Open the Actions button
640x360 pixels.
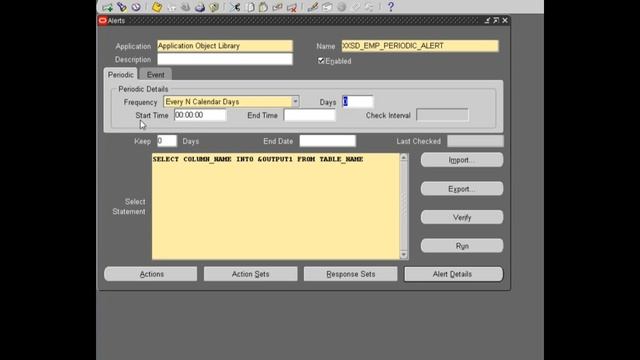[151, 274]
